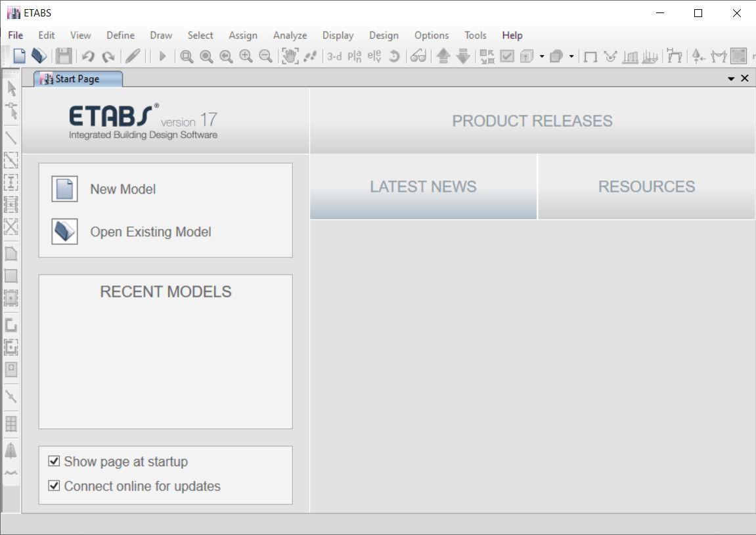Click Open Existing Model button
The width and height of the screenshot is (756, 535).
click(131, 232)
